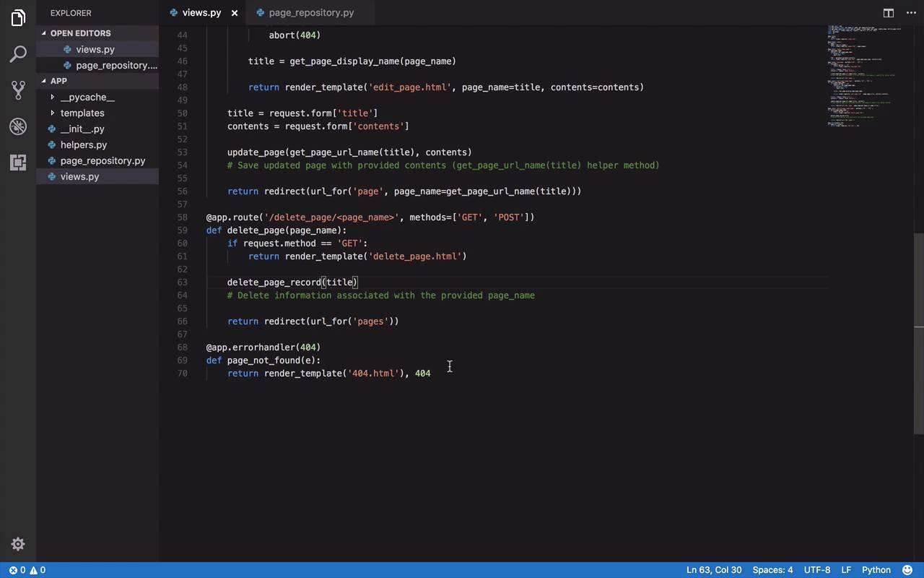Screen dimensions: 924x578
Task: Open the Search view in activity bar
Action: pos(18,53)
